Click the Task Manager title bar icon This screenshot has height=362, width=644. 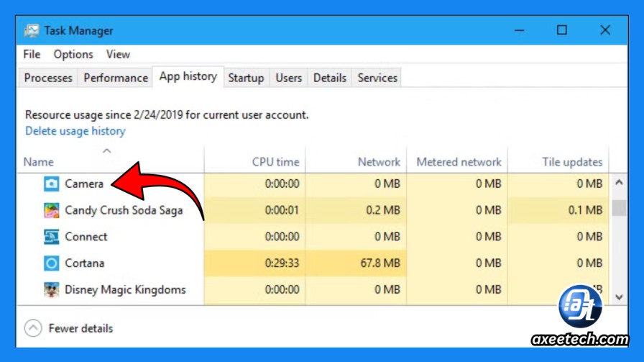(x=31, y=30)
